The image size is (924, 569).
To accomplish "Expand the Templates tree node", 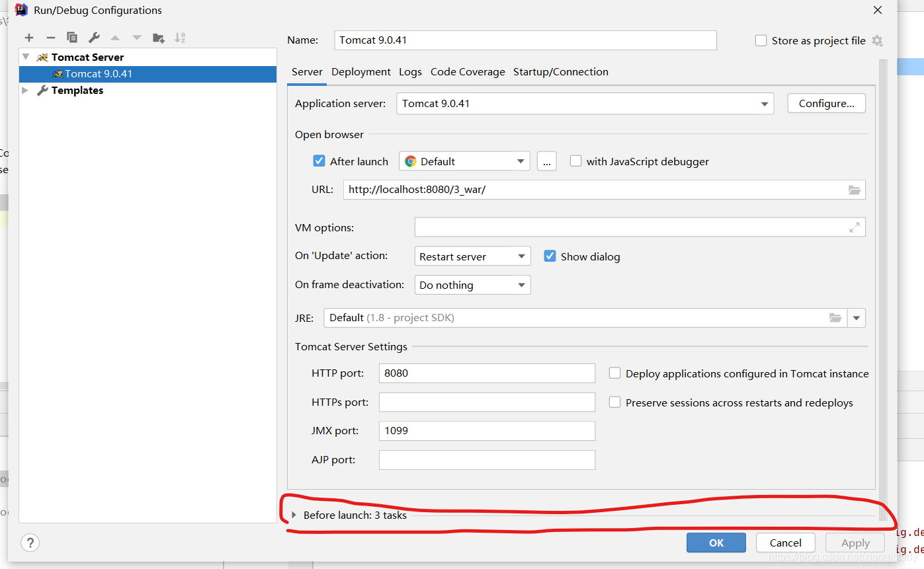I will click(26, 91).
